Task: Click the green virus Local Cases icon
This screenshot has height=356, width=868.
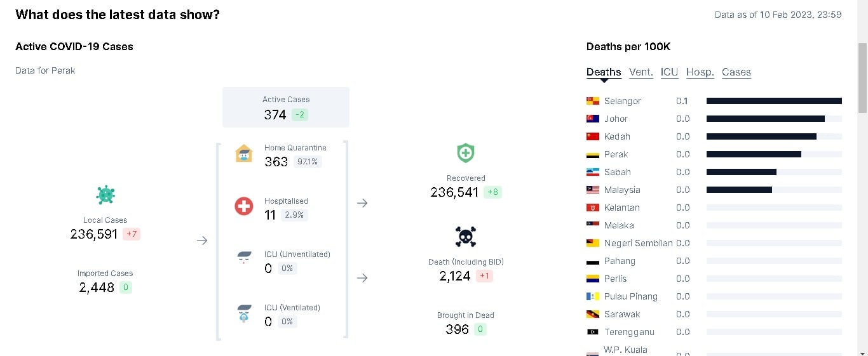Action: (x=105, y=195)
